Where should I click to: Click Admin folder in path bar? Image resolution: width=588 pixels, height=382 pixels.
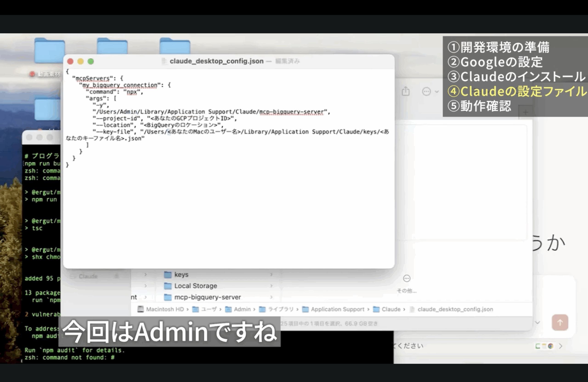coord(242,309)
